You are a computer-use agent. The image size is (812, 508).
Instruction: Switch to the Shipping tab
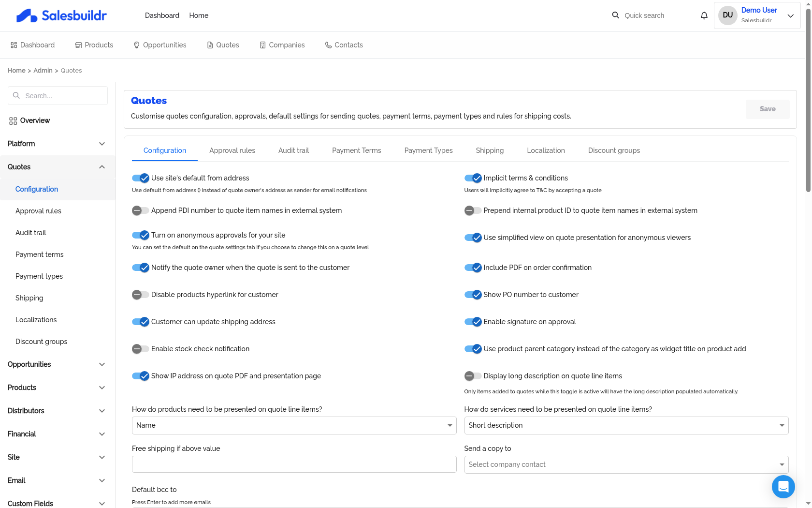click(490, 150)
